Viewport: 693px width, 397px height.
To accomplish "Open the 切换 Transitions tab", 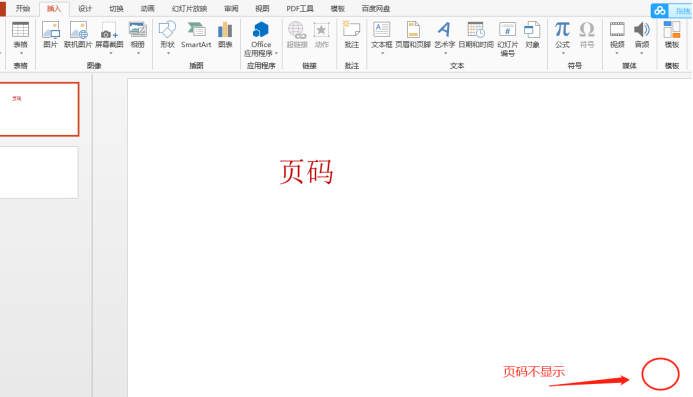I will [116, 9].
